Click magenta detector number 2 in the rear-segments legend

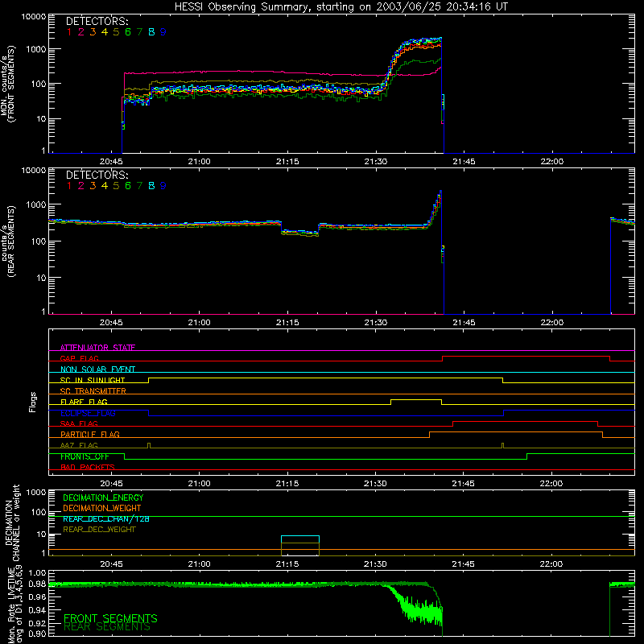[81, 186]
